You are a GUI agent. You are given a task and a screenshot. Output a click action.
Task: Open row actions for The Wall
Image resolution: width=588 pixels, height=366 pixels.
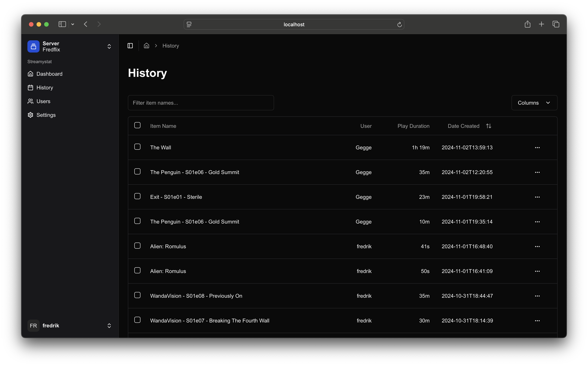click(x=537, y=148)
